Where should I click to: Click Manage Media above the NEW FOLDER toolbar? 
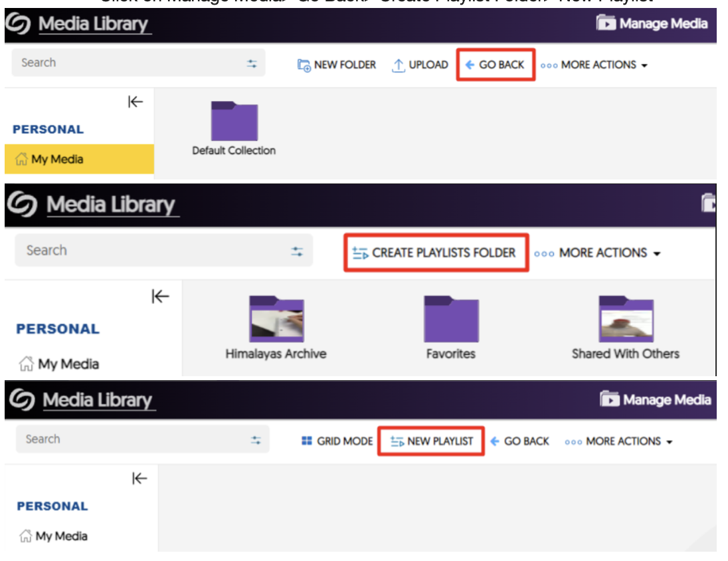652,24
